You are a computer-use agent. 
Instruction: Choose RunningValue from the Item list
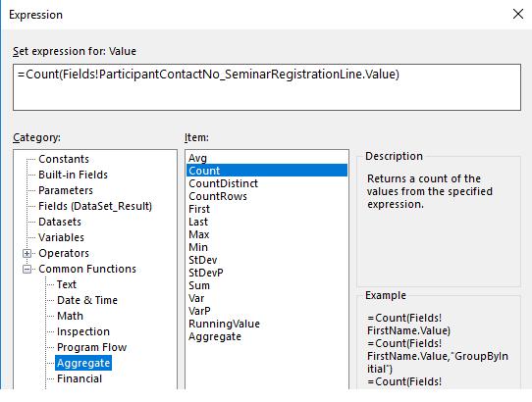[224, 324]
